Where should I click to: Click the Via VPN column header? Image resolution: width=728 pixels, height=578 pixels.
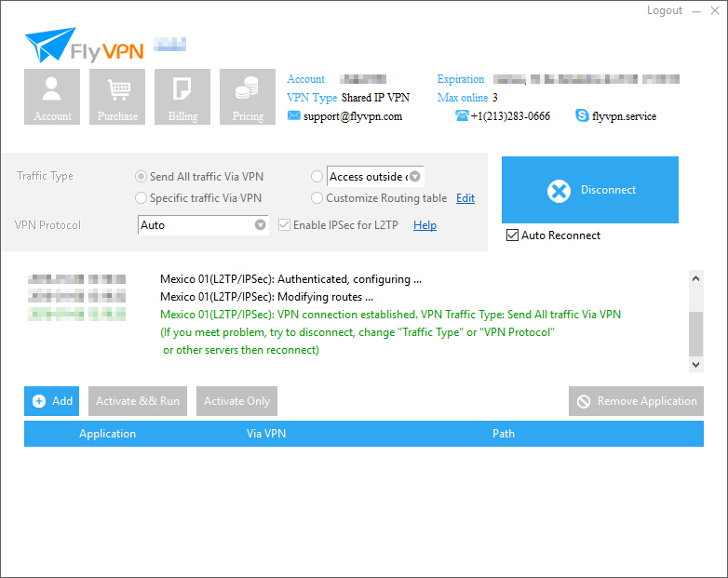point(266,434)
